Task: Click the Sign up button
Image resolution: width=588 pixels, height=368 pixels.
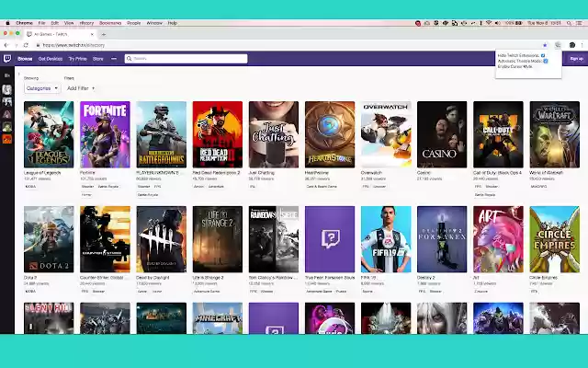Action: tap(576, 59)
